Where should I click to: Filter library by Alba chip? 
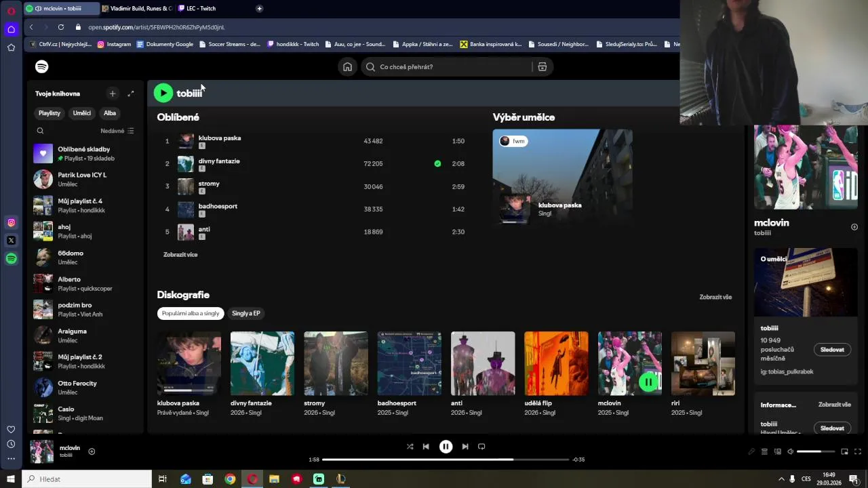tap(110, 113)
